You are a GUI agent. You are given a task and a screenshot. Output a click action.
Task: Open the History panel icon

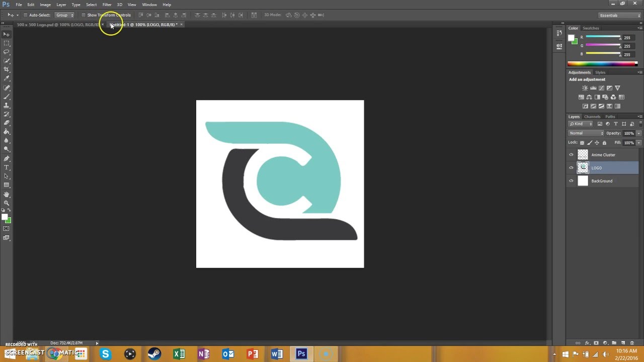tap(559, 33)
